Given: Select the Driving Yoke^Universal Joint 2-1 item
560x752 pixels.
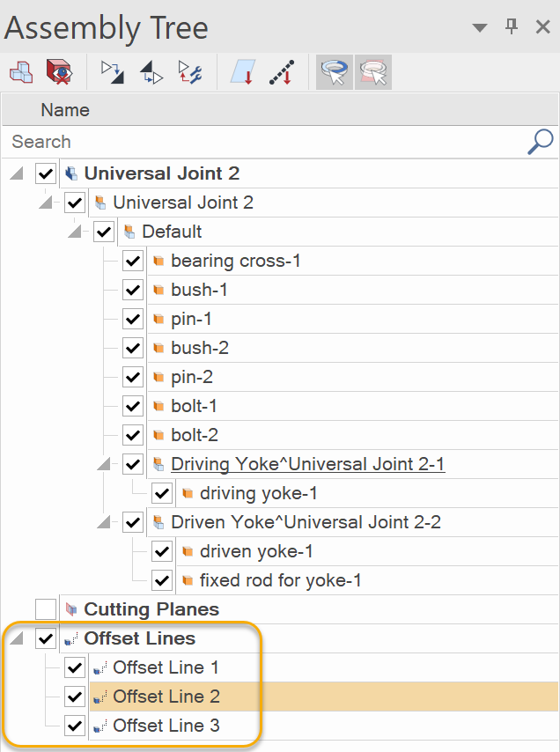Looking at the screenshot, I should (x=308, y=464).
